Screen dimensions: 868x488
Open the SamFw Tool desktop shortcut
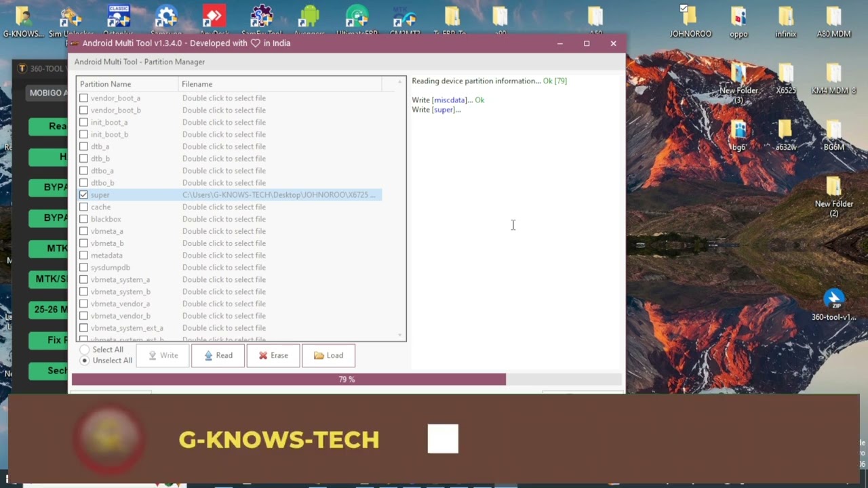click(x=261, y=20)
